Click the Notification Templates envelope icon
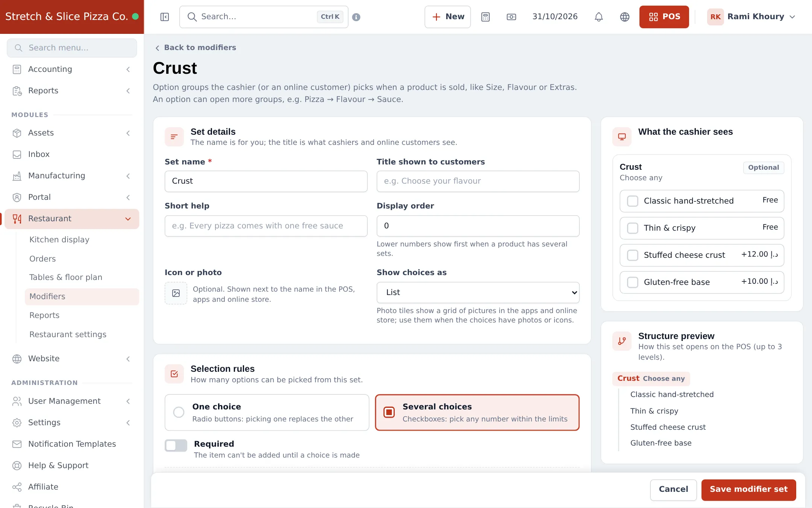Image resolution: width=812 pixels, height=508 pixels. (x=17, y=444)
